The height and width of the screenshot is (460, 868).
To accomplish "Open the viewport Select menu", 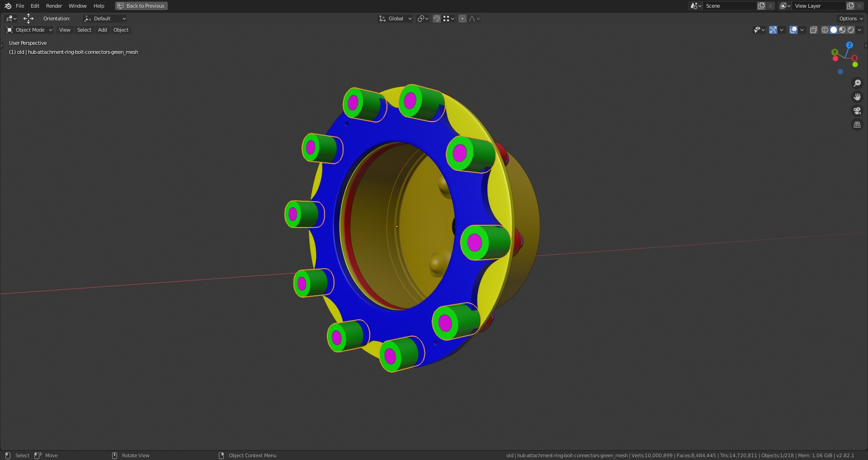I will pyautogui.click(x=84, y=30).
